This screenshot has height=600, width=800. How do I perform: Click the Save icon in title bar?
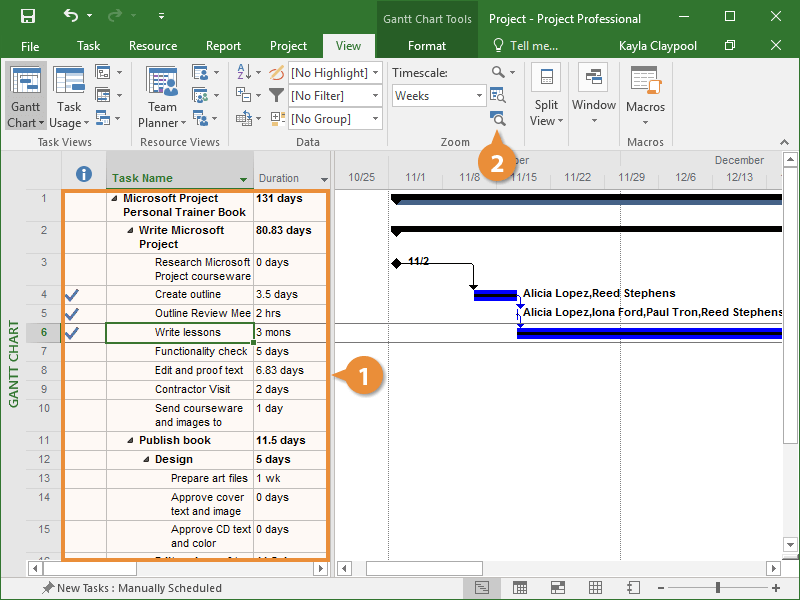tap(27, 17)
